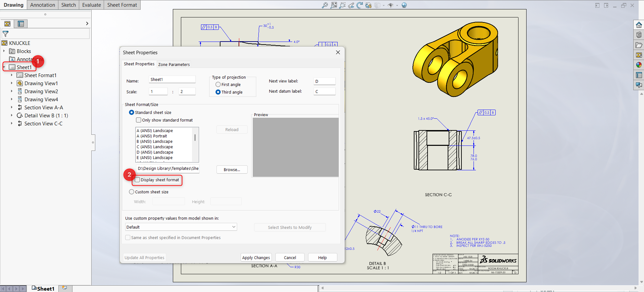Screen dimensions: 644x292
Task: Click the Zoom to Selection icon
Action: click(342, 5)
